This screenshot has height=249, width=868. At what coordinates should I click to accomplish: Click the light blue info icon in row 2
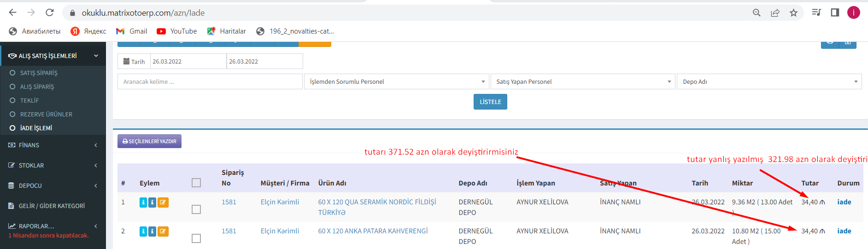[143, 232]
